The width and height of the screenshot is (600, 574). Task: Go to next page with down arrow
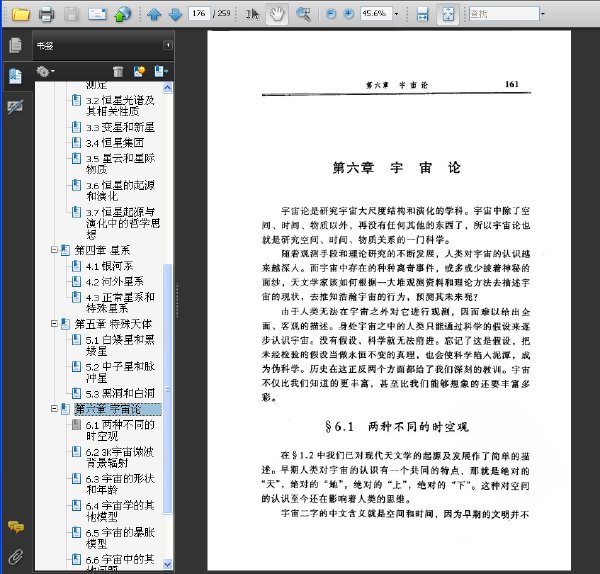coord(175,15)
